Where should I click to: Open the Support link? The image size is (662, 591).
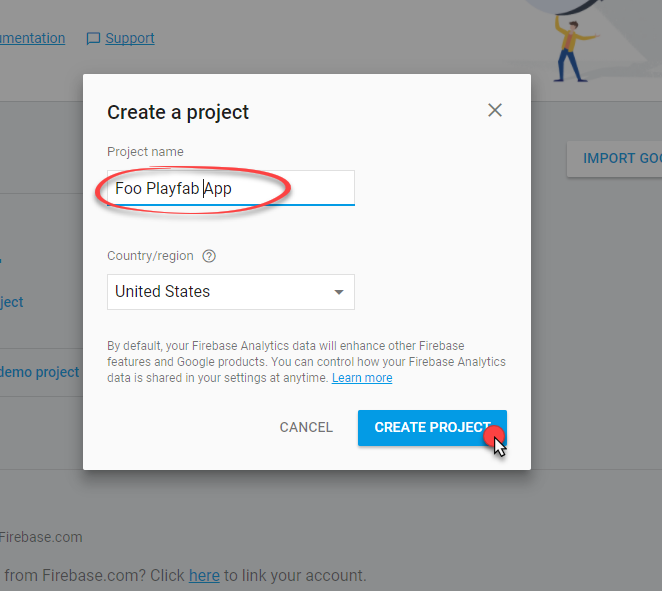[x=130, y=38]
